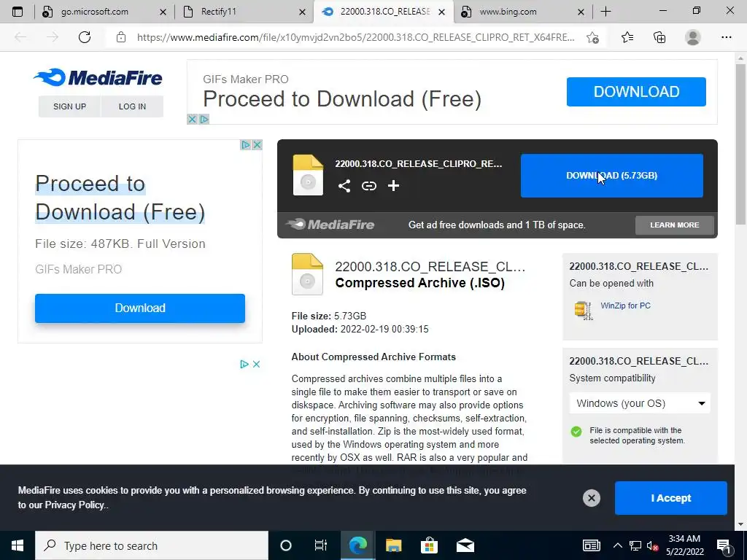Click the MediaFire logo at top left
Viewport: 747px width, 560px height.
coord(98,77)
